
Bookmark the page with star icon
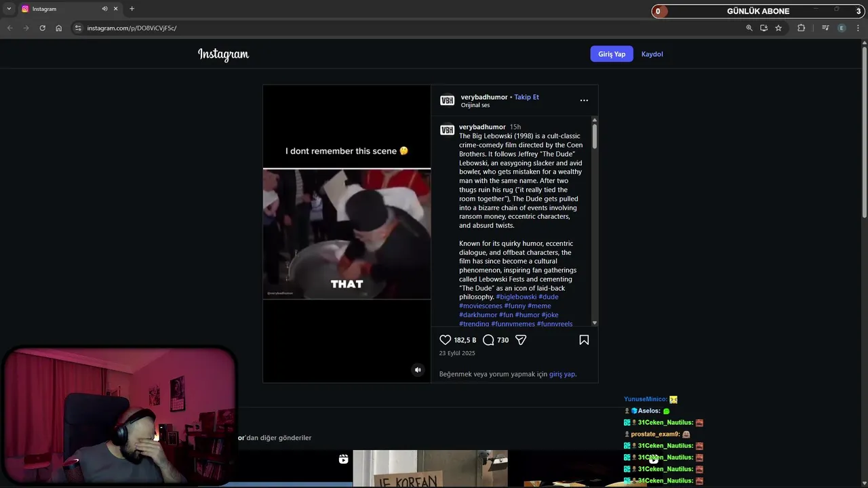(778, 28)
